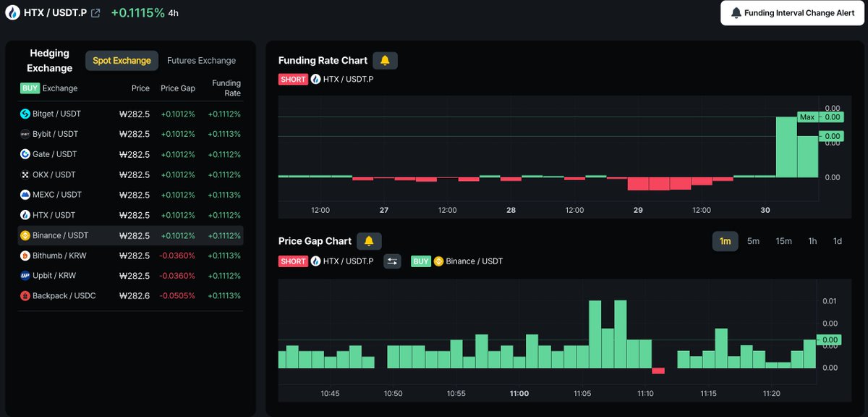Click the HTX / USDT.P pair title
The height and width of the screenshot is (417, 868).
[x=56, y=13]
